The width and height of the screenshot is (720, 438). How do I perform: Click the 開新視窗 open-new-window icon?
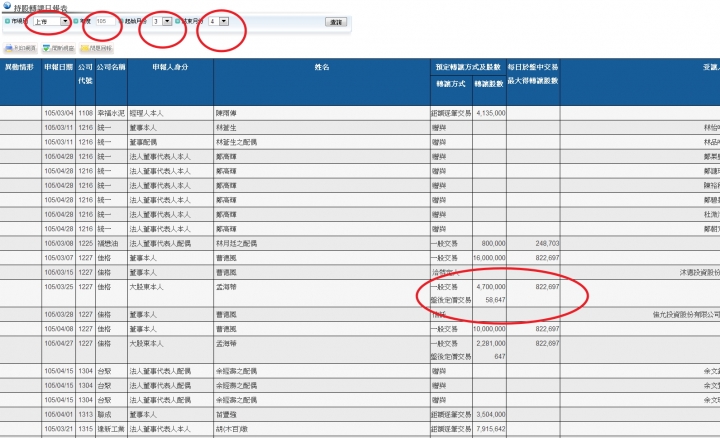click(46, 48)
